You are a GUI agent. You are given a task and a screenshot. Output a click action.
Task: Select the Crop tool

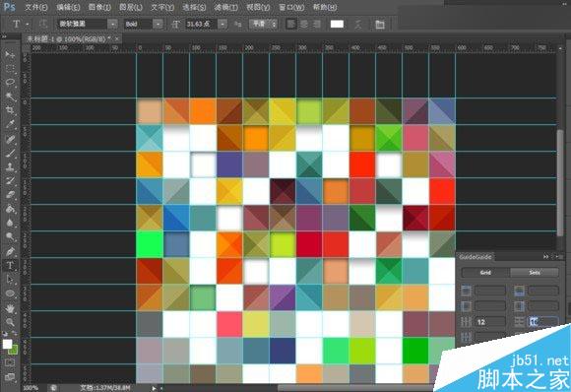coord(10,110)
